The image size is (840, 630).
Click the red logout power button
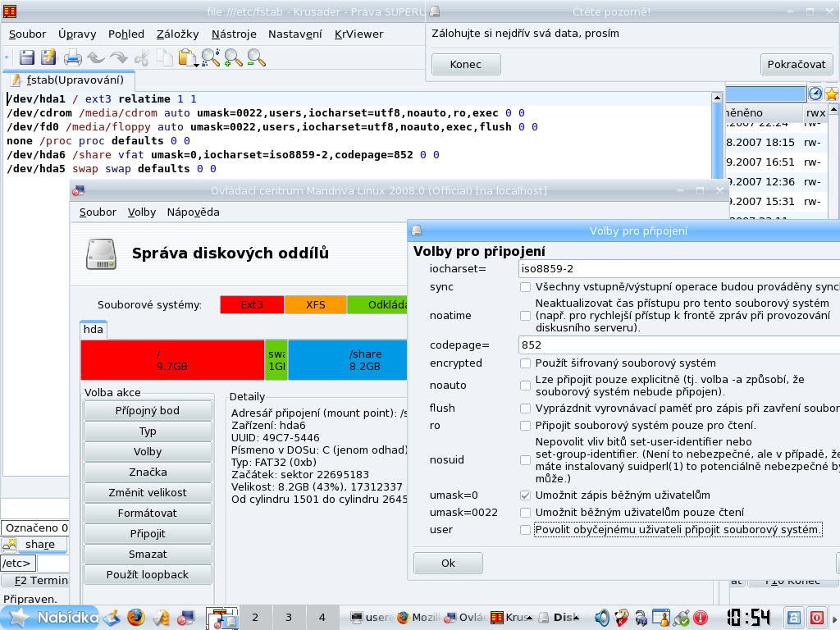click(x=817, y=618)
